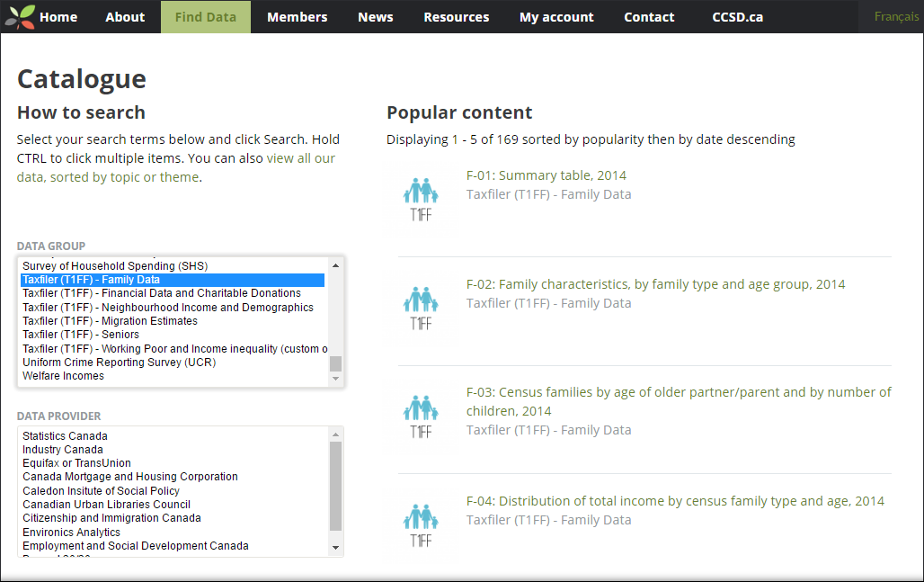Select Employment and Social Development Canada
This screenshot has width=924, height=582.
(x=173, y=545)
